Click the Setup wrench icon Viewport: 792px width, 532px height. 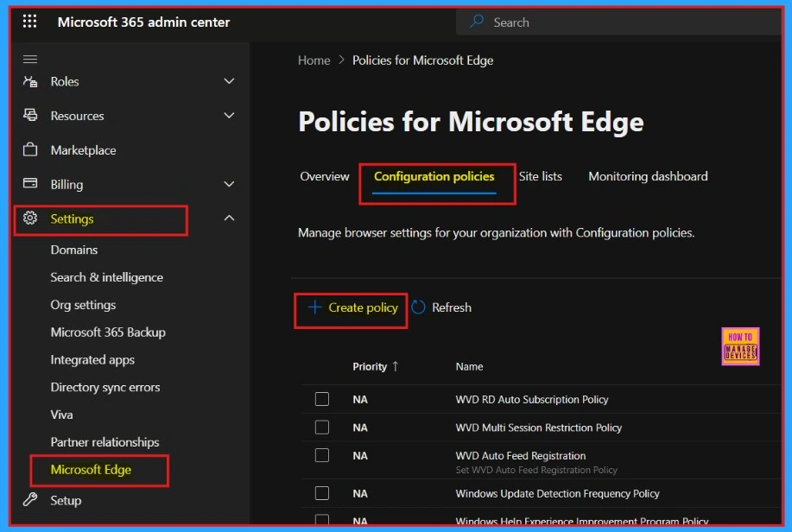30,500
